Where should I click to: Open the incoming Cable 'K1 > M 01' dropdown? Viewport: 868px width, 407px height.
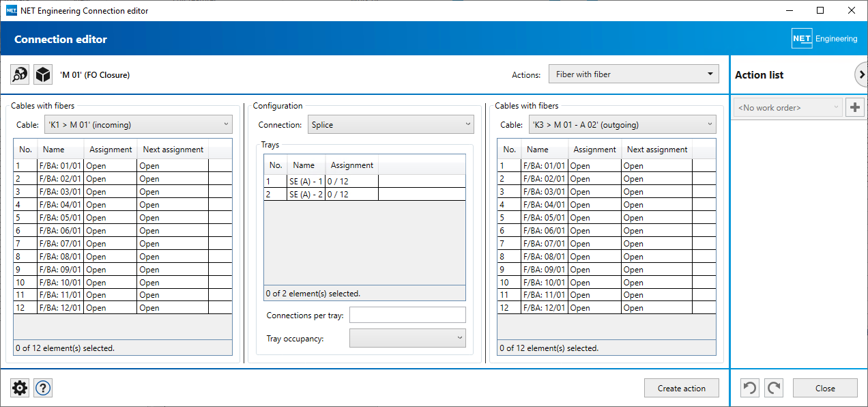click(x=139, y=124)
